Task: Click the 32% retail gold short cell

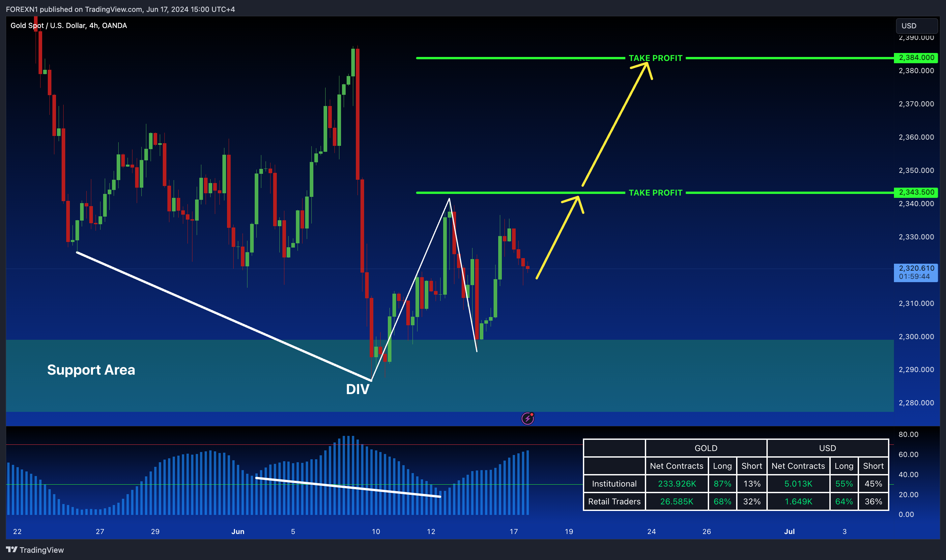Action: coord(752,501)
